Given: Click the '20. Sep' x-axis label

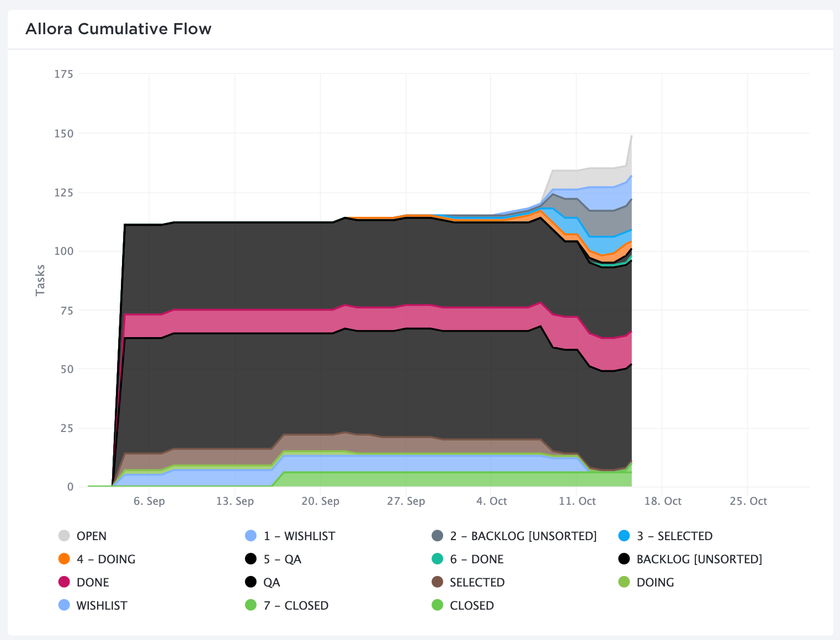Looking at the screenshot, I should [x=320, y=501].
